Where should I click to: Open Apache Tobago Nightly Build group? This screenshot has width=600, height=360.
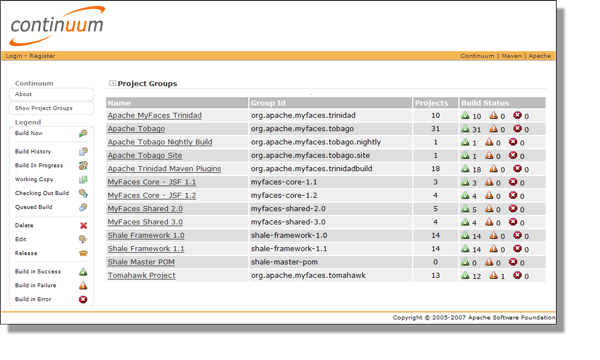tap(160, 142)
